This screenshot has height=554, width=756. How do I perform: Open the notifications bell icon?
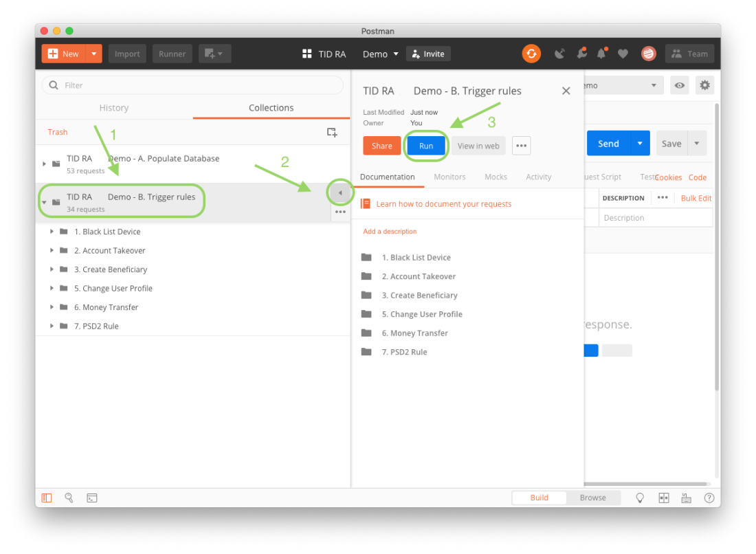[x=602, y=54]
